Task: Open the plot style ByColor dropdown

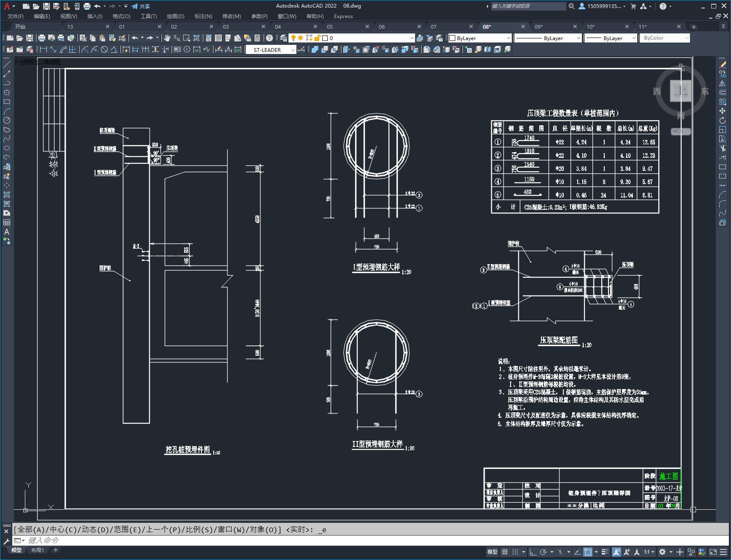Action: pyautogui.click(x=664, y=38)
